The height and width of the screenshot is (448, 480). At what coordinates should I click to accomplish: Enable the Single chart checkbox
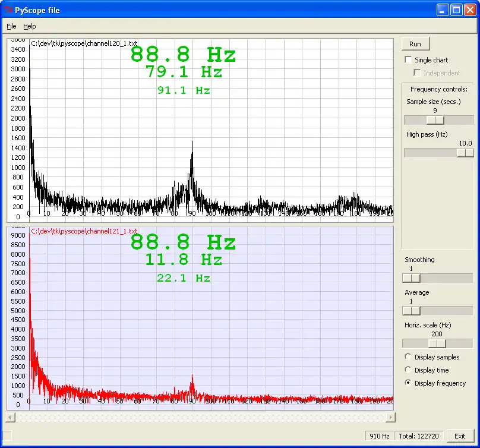point(408,60)
